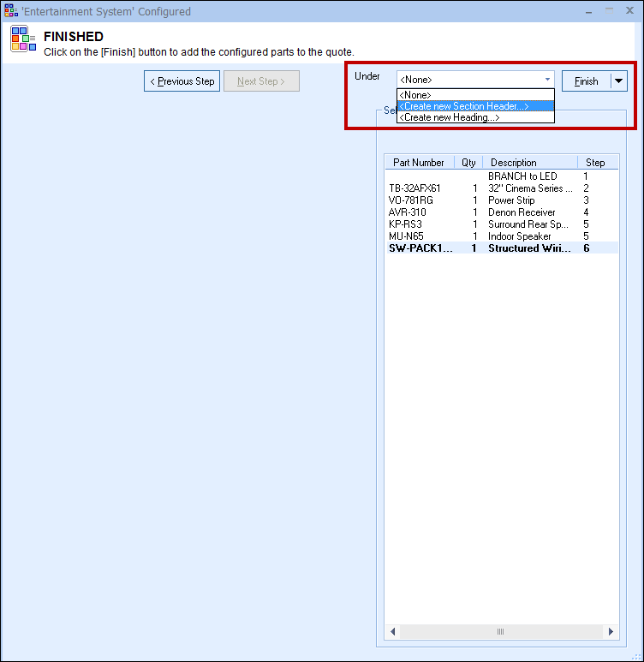This screenshot has width=644, height=662.
Task: Click the Step column header
Action: (595, 163)
